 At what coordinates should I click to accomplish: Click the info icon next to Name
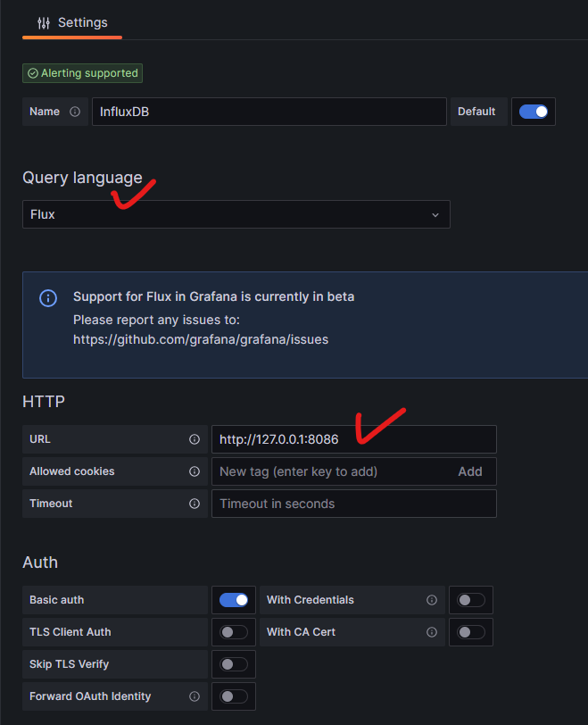click(75, 112)
